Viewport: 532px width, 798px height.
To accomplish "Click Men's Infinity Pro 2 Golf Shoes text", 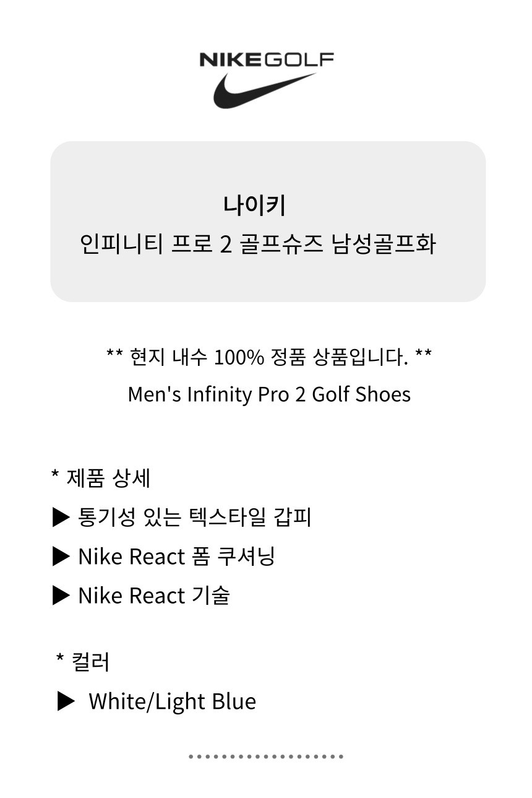I will [x=269, y=394].
